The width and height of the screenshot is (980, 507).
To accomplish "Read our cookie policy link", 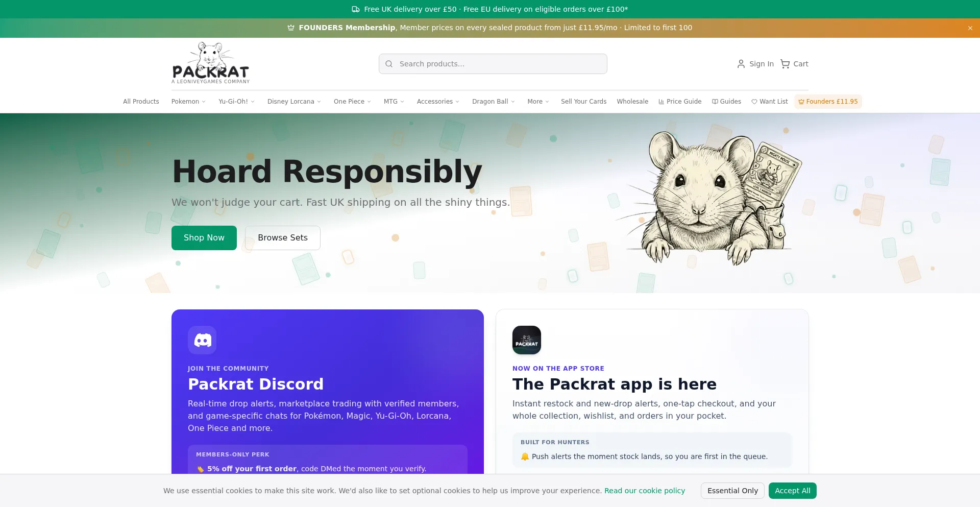I will [x=645, y=491].
